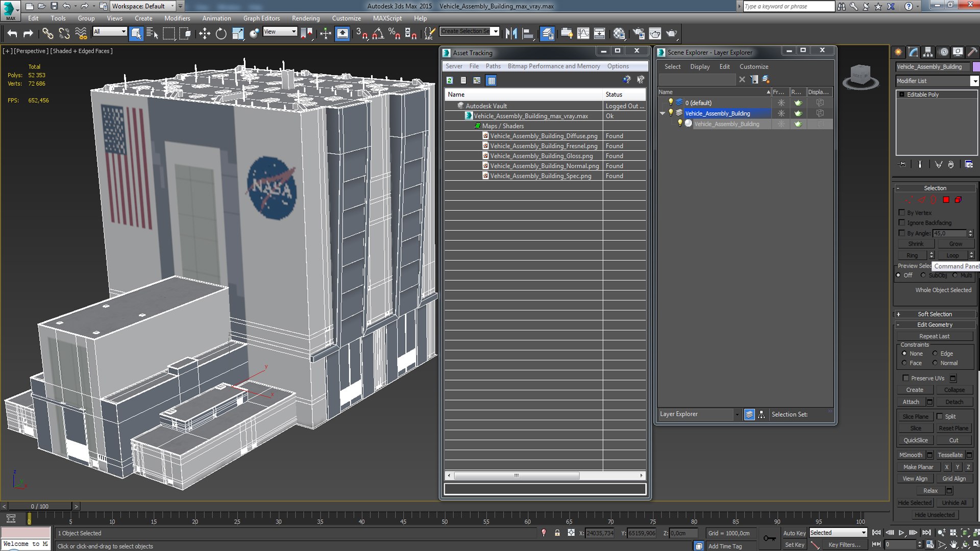Viewport: 980px width, 551px height.
Task: Toggle the 3D Snaps button
Action: [361, 34]
